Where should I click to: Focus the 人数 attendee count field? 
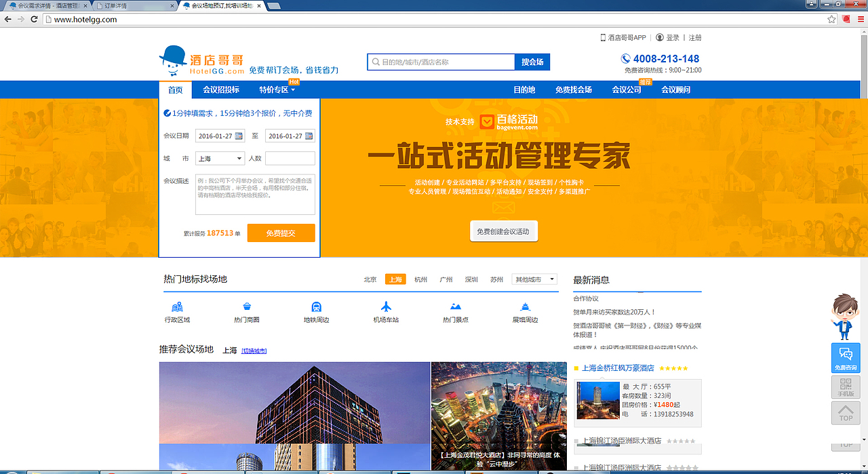click(x=290, y=158)
